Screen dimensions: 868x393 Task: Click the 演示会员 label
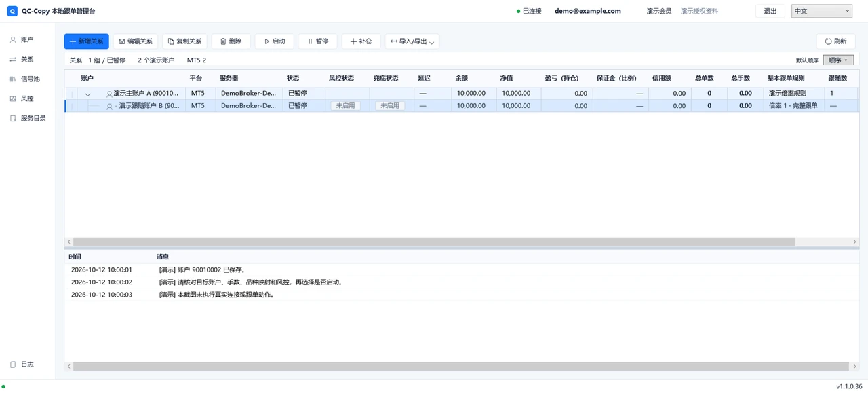pyautogui.click(x=659, y=11)
